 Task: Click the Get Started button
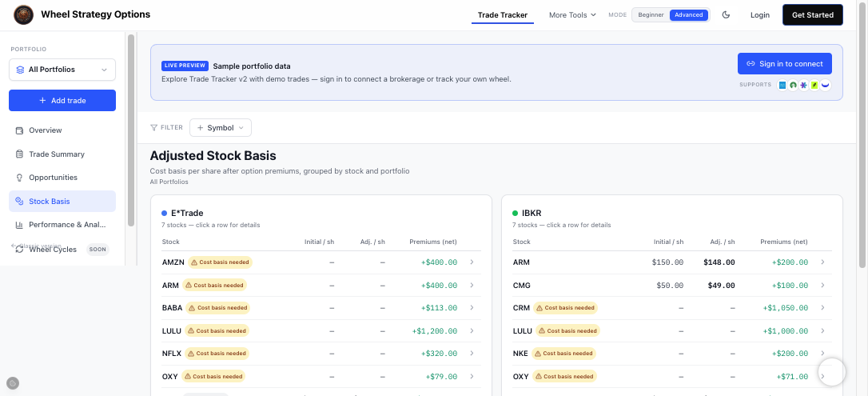813,15
